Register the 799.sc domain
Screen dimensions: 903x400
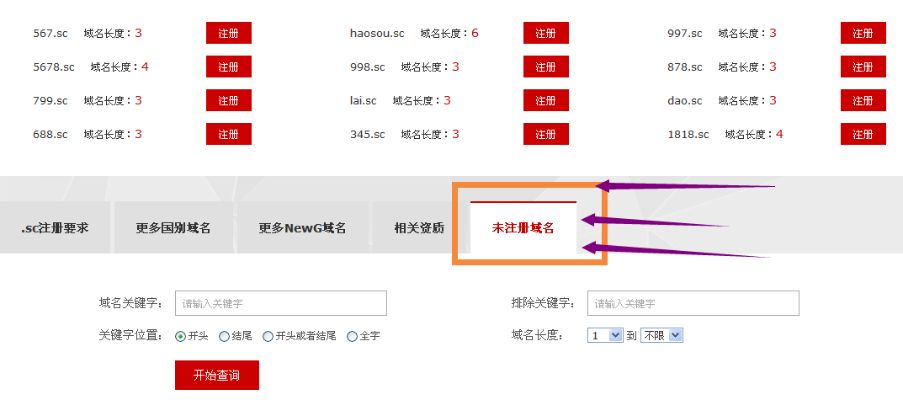click(x=229, y=100)
